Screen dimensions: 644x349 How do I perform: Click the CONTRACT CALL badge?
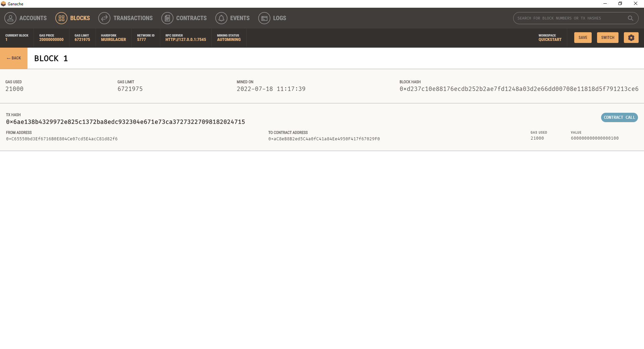click(619, 117)
